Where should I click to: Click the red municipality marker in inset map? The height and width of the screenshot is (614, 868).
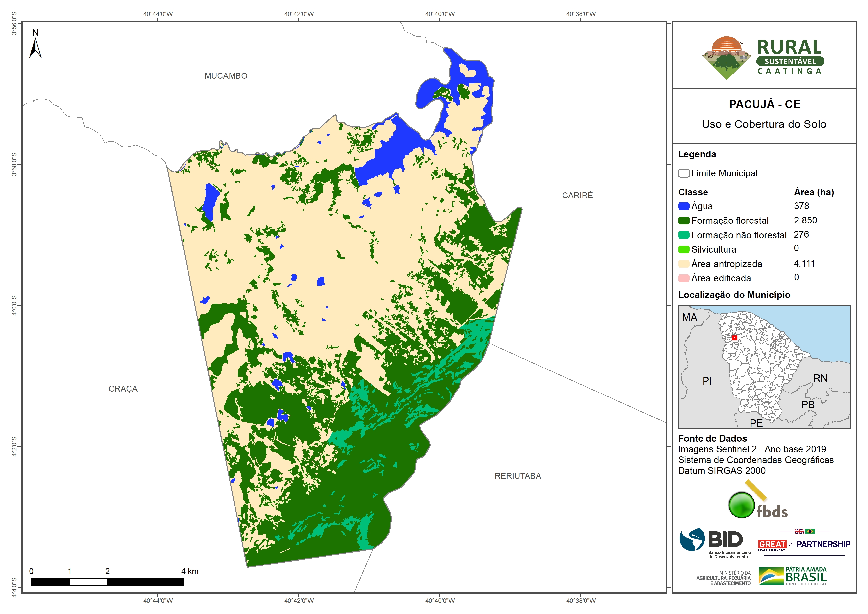pos(734,338)
